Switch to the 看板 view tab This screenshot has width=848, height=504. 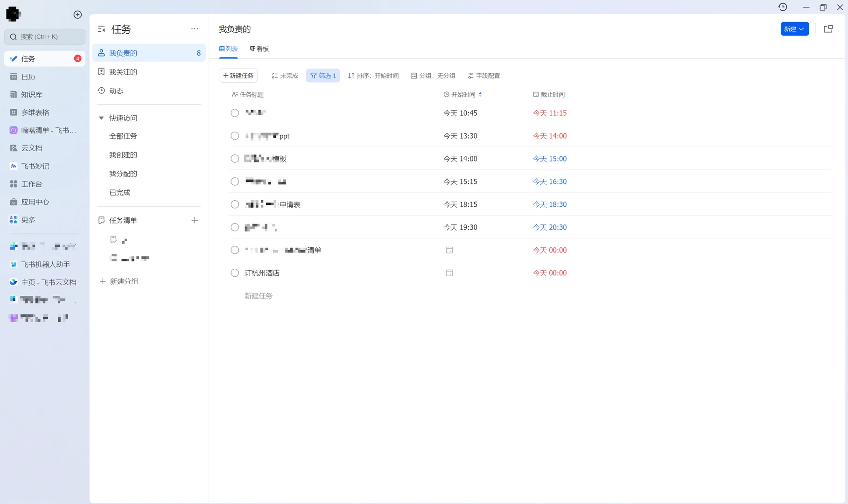click(259, 49)
